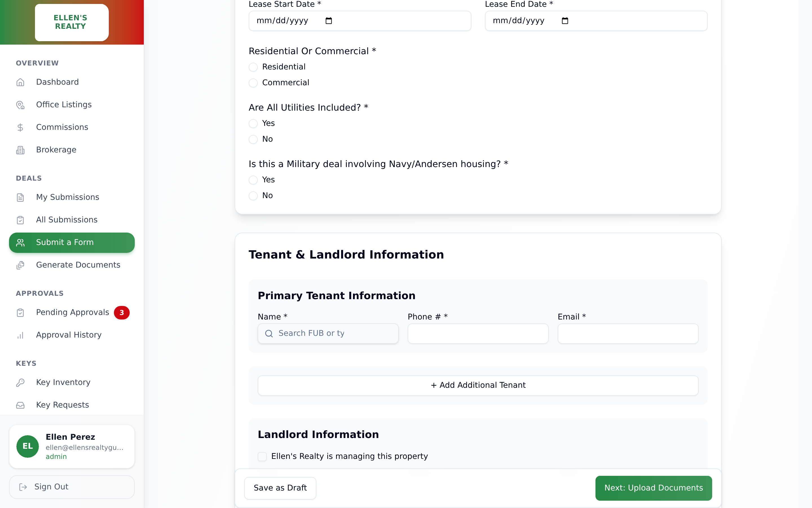812x508 pixels.
Task: Open Key Inventory
Action: (x=72, y=382)
